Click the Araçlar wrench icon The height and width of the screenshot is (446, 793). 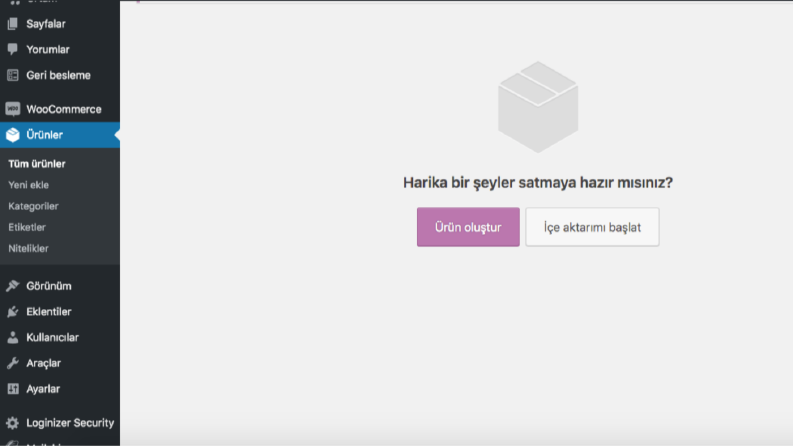click(13, 363)
